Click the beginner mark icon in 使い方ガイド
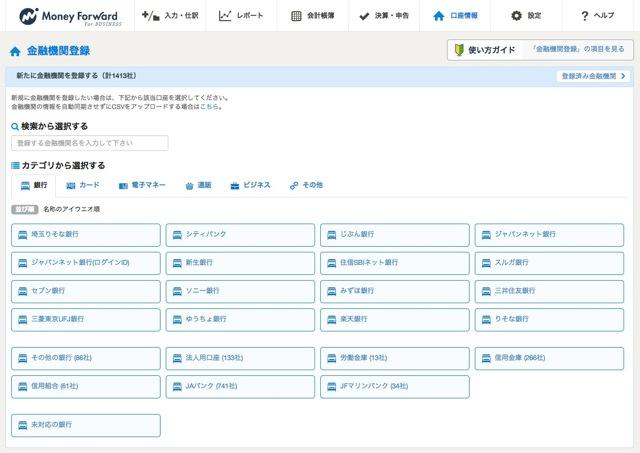640x453 pixels. [x=459, y=50]
